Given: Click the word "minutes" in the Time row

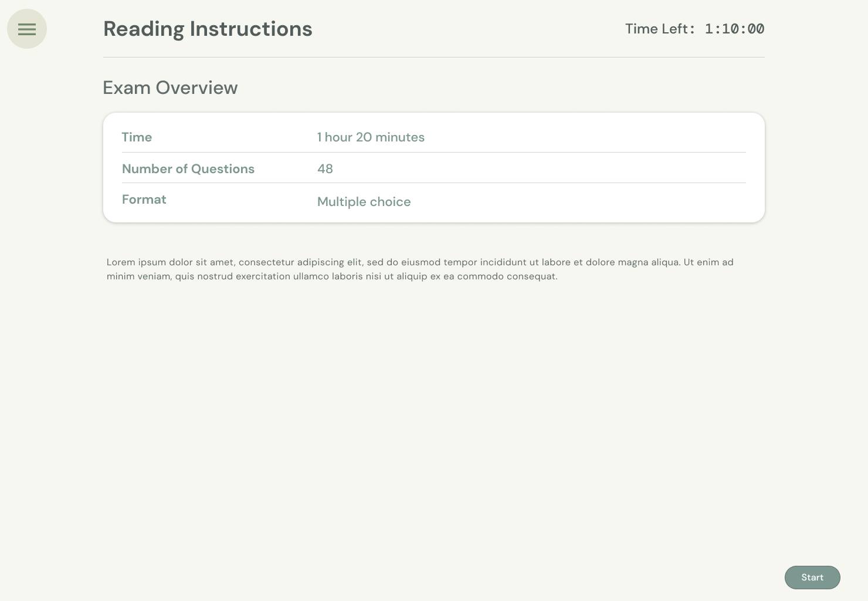Looking at the screenshot, I should (399, 137).
